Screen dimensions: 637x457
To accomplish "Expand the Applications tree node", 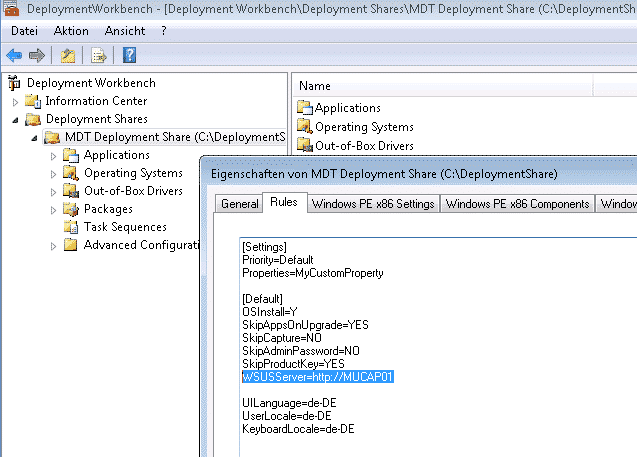I will [x=53, y=156].
